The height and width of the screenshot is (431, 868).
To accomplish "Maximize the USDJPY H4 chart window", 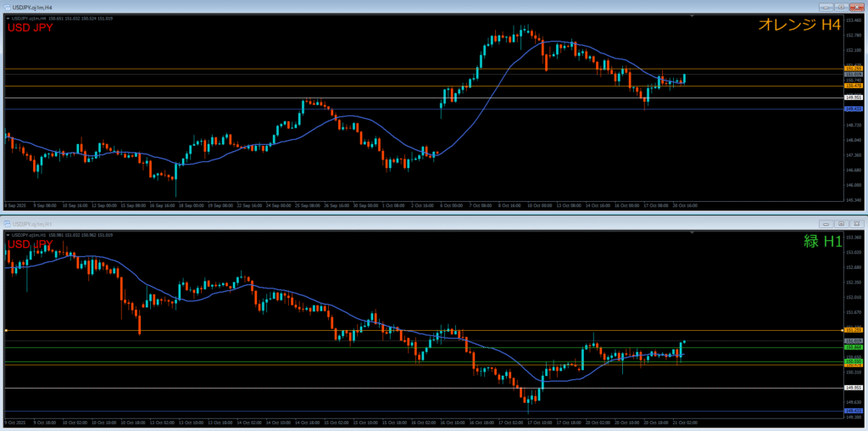I will pos(841,7).
